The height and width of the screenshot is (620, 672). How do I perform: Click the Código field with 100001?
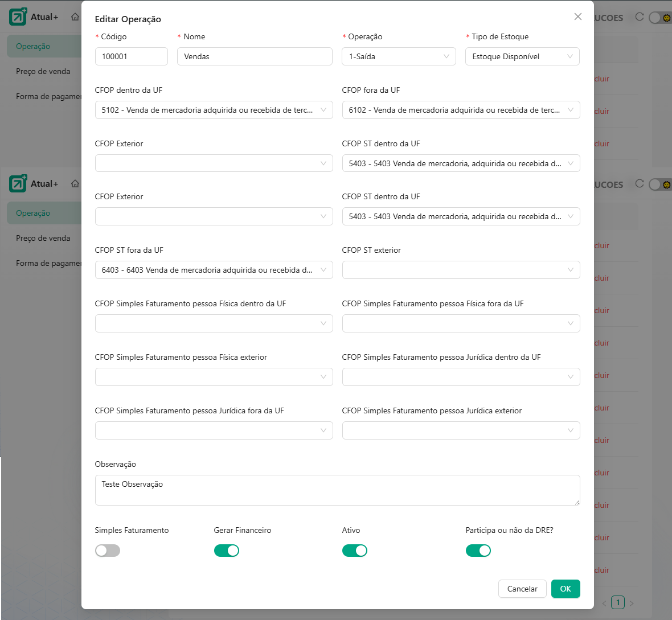tap(131, 56)
